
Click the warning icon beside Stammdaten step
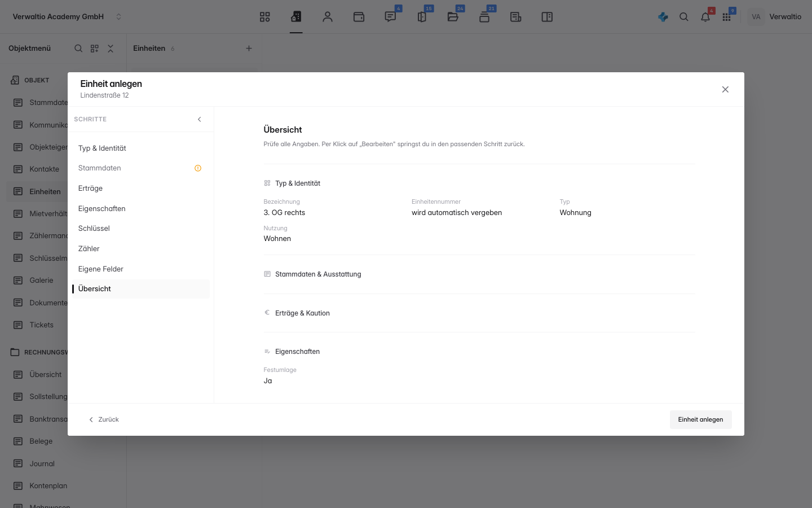198,168
